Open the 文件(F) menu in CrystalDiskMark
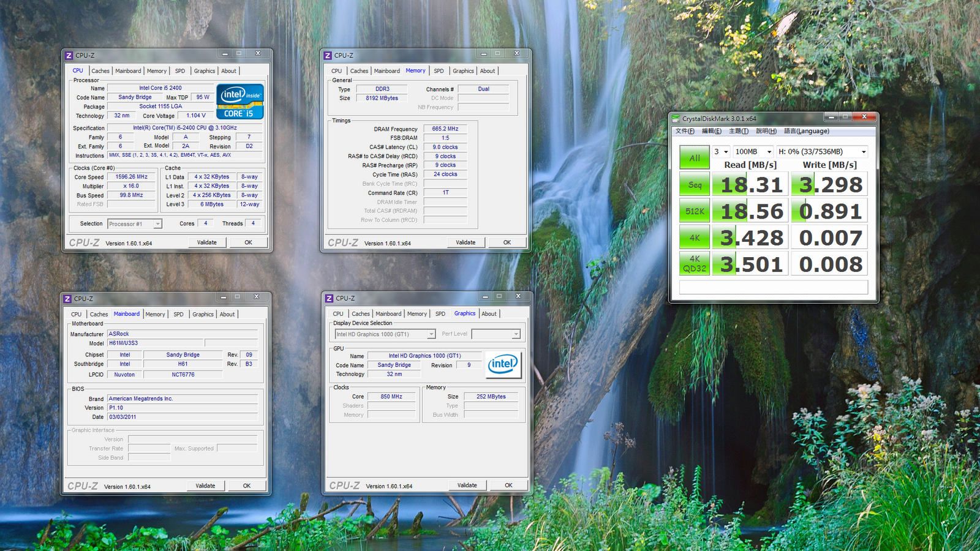 click(x=685, y=131)
